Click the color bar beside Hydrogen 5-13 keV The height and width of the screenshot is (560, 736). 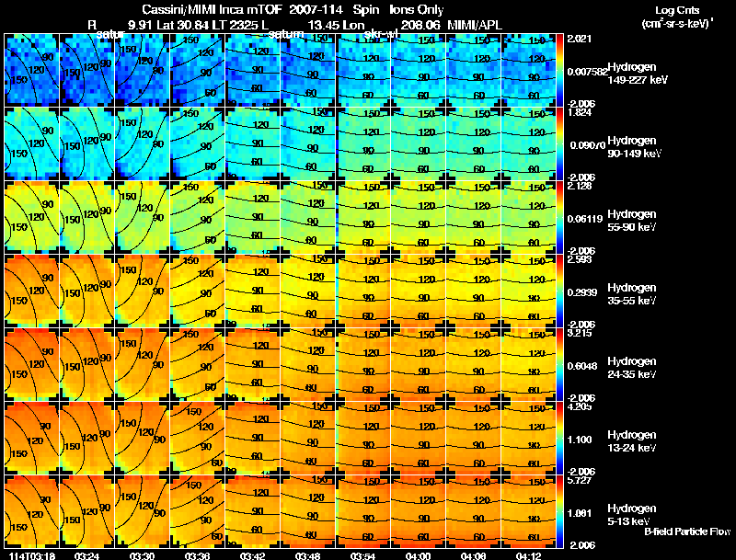pos(559,511)
